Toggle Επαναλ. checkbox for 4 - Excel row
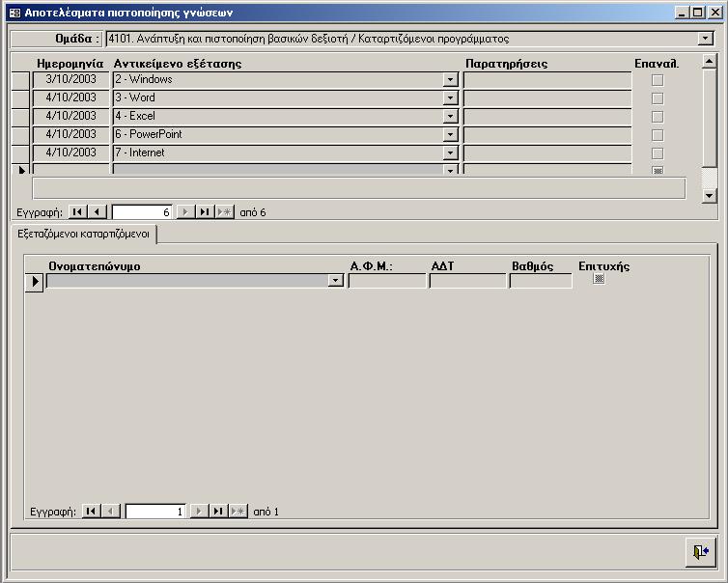Viewport: 728px width, 583px height. (658, 117)
